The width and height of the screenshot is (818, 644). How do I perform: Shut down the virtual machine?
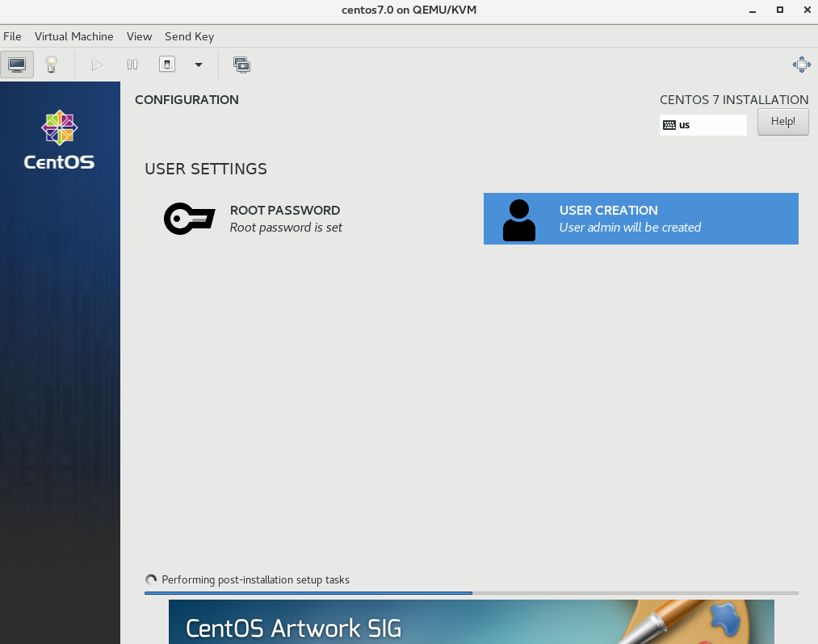(167, 65)
